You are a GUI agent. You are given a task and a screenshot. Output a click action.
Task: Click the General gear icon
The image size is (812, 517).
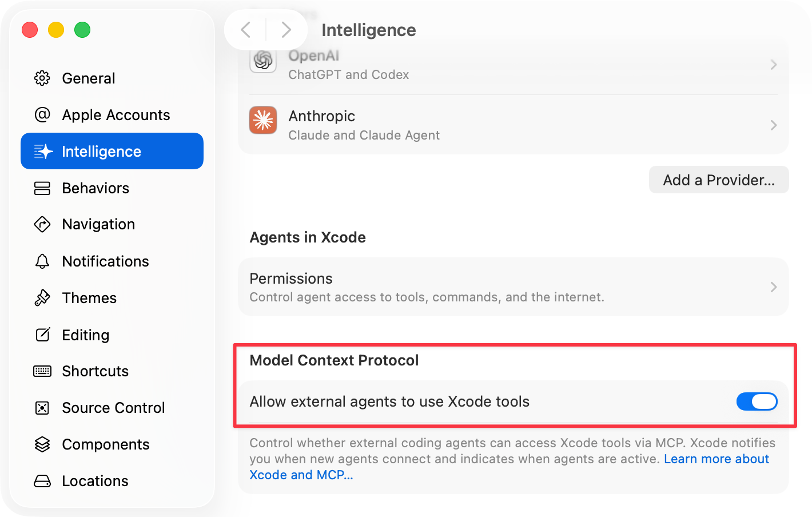[42, 78]
